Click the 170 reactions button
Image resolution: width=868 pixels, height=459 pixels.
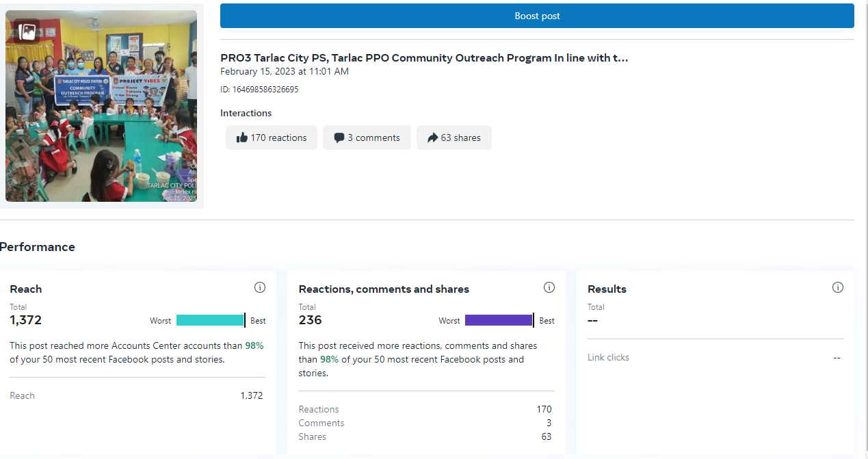(272, 137)
